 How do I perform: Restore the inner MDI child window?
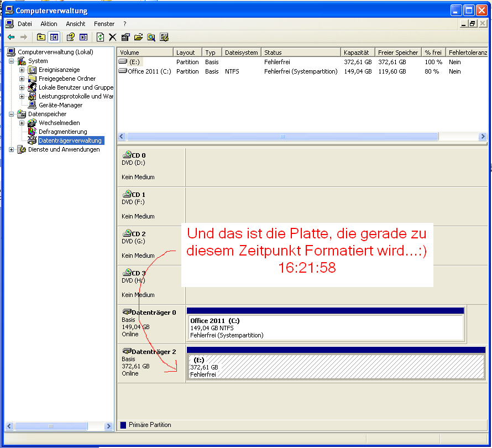(473, 24)
